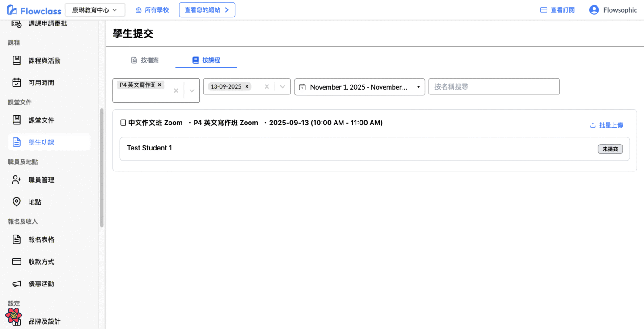Clear all selected dates in date filter
Screen dimensions: 644x329
pos(267,87)
